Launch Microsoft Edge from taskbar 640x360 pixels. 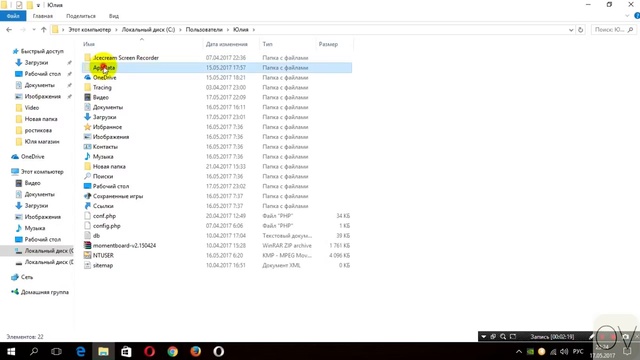(80, 351)
